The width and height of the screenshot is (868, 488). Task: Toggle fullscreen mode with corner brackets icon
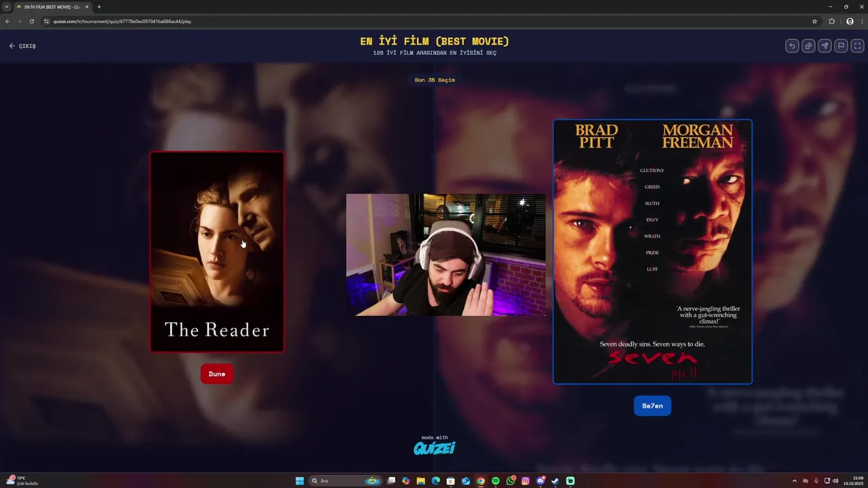[857, 46]
